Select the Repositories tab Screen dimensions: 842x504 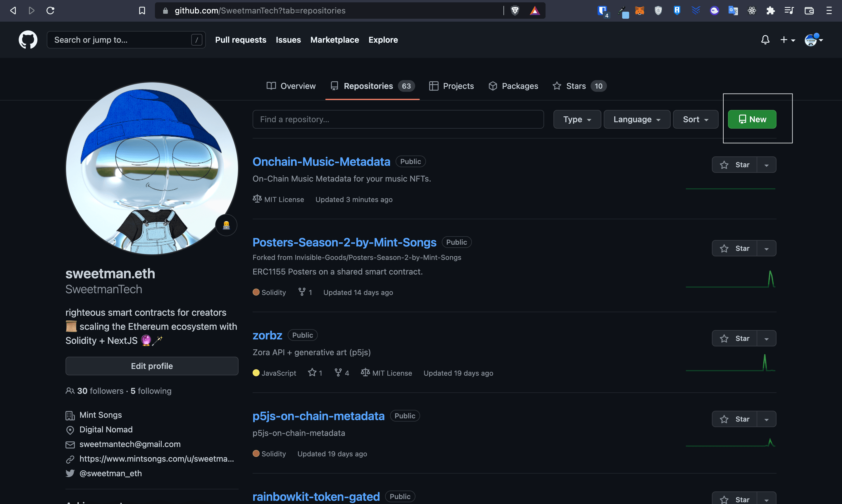pyautogui.click(x=372, y=86)
